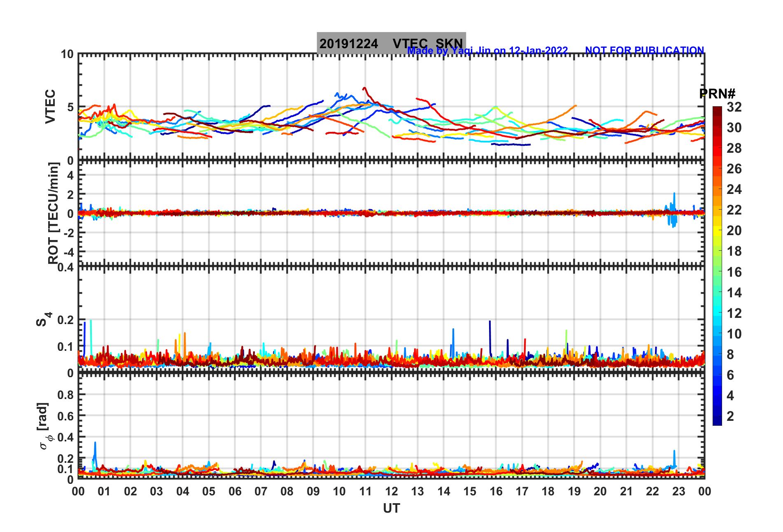Select the ROT y-axis tick value "-2"
Screen dimensions: 783x532
tap(68, 233)
